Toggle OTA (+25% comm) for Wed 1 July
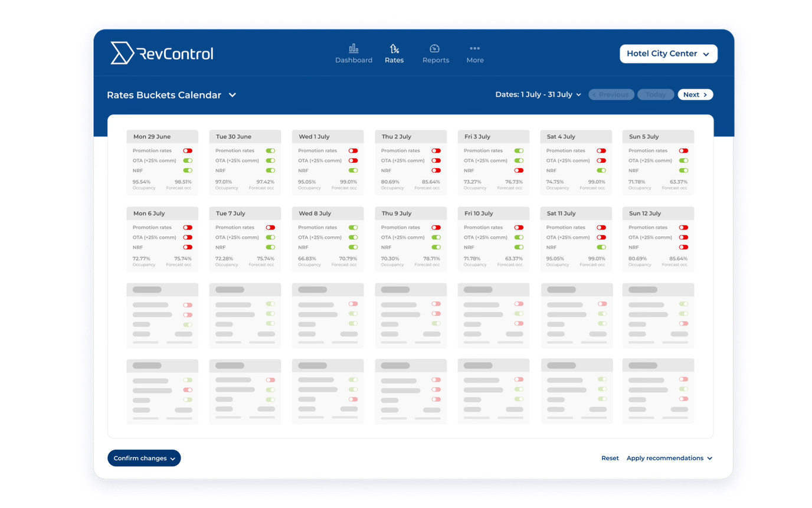 click(353, 160)
